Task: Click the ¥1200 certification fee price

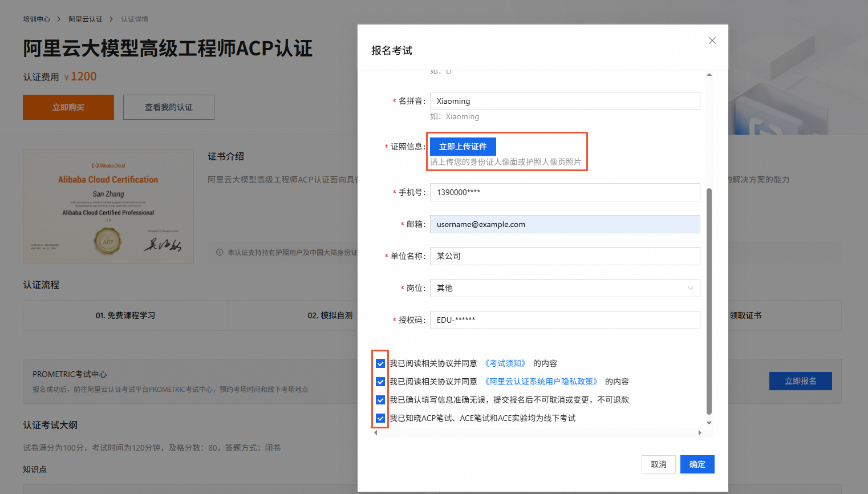Action: coord(80,76)
